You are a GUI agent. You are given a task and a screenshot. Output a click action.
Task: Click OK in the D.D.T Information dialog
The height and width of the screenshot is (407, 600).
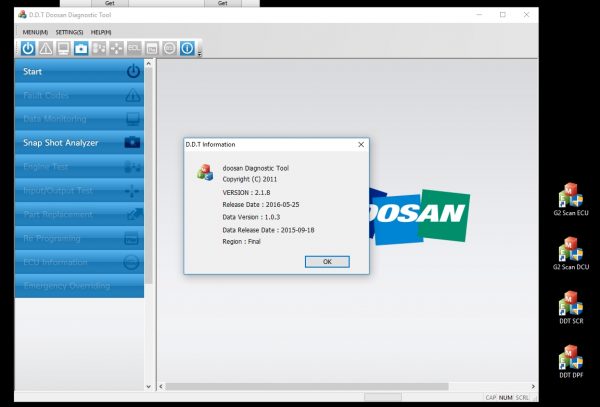(x=327, y=262)
